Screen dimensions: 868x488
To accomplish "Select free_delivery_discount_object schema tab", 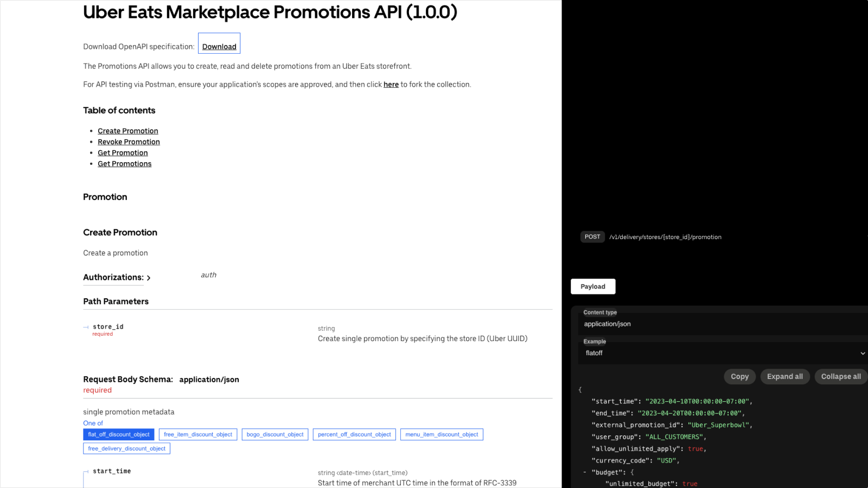I will pyautogui.click(x=126, y=448).
